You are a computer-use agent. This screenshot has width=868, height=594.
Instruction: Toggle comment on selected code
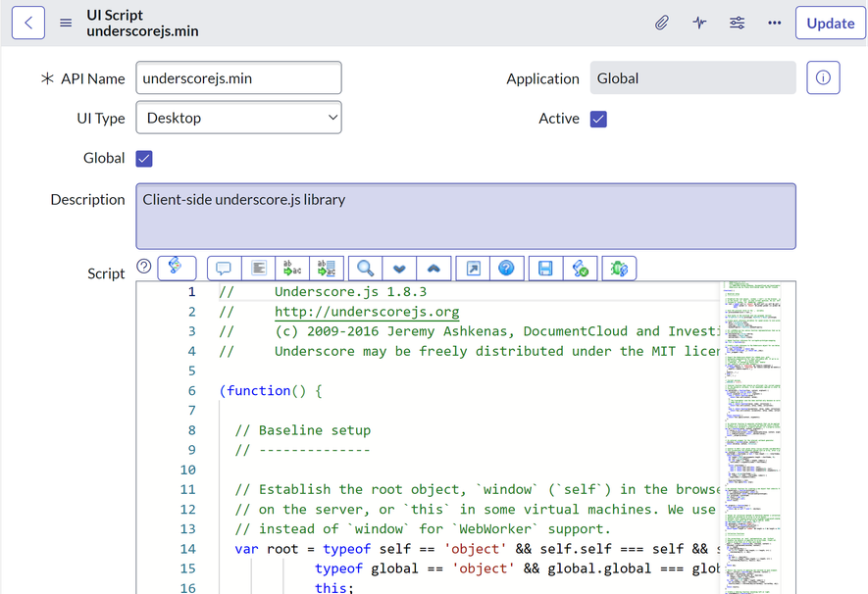224,269
